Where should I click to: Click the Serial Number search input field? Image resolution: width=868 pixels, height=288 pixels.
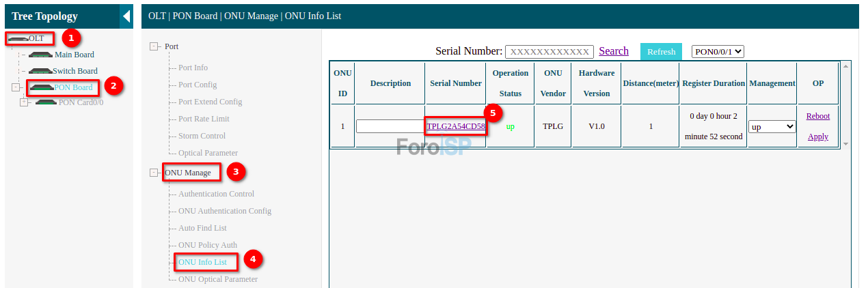click(550, 52)
